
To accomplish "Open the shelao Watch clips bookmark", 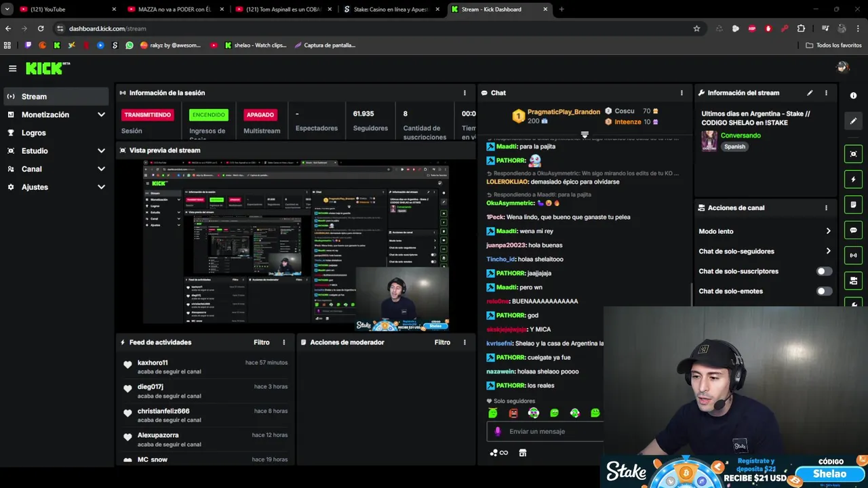I will 256,45.
